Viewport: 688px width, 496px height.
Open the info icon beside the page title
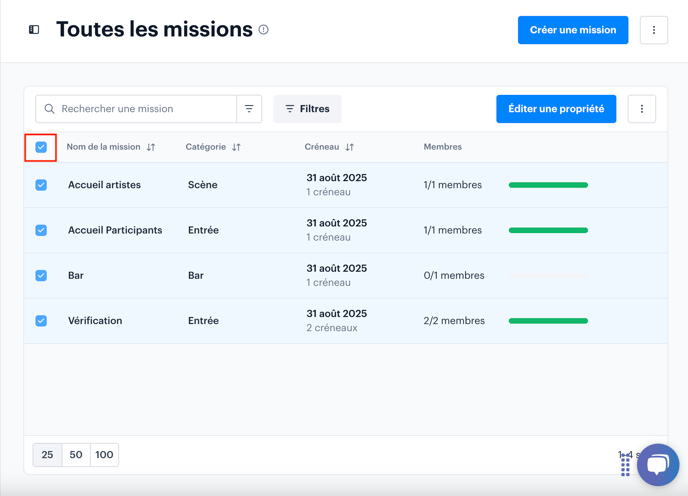point(263,29)
